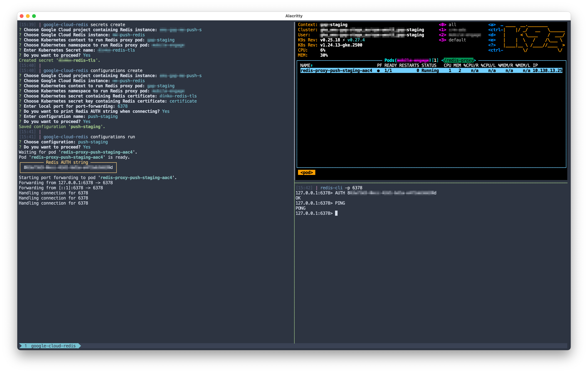Select the redis-proxy-push-staging-aac4 pod row
Viewport: 588px width, 373px height.
pyautogui.click(x=336, y=70)
